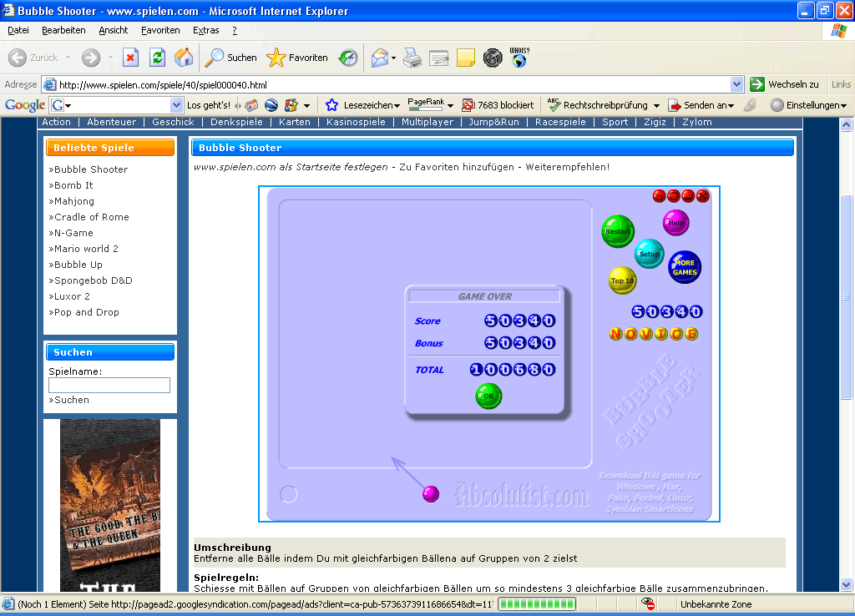
Task: Click the scrollbar up arrow
Action: click(x=847, y=124)
